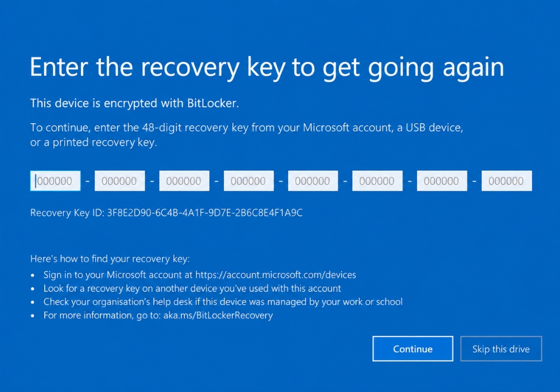560x392 pixels.
Task: Select the second recovery key digit field
Action: 120,181
